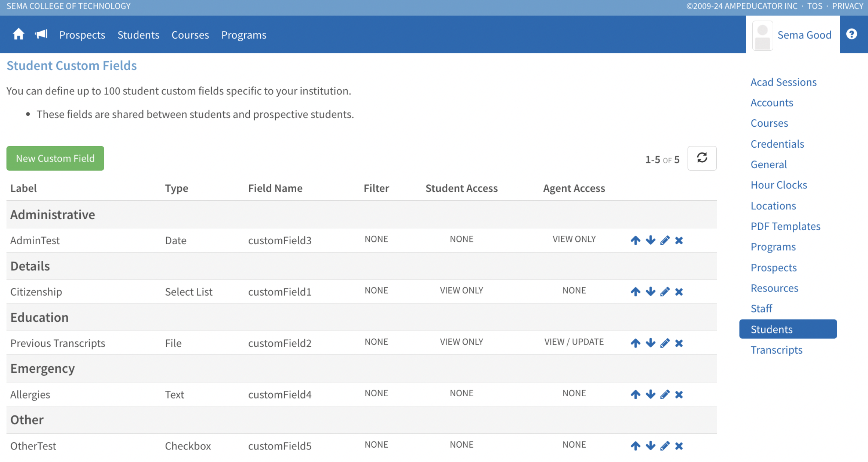Click the Home icon in navbar
Viewport: 868px width, 462px height.
pos(18,35)
